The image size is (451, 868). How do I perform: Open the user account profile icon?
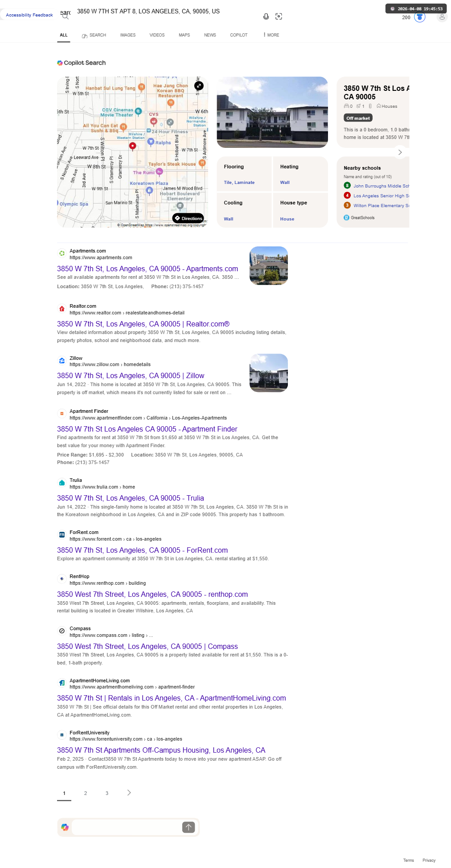pyautogui.click(x=442, y=17)
